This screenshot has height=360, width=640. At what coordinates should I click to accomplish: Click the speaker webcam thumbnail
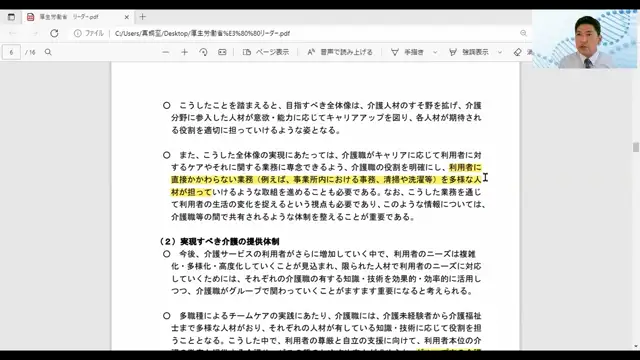coord(584,39)
